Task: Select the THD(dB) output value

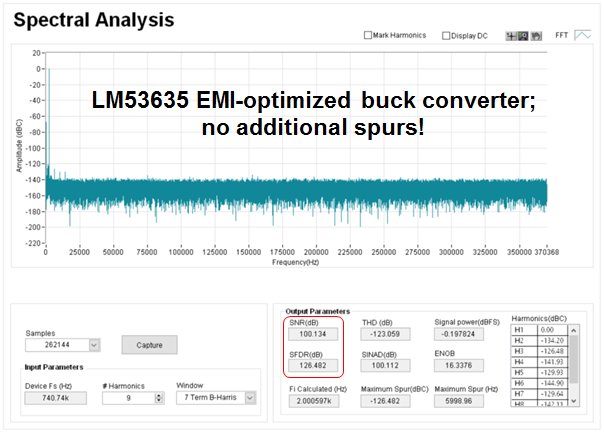Action: point(387,335)
